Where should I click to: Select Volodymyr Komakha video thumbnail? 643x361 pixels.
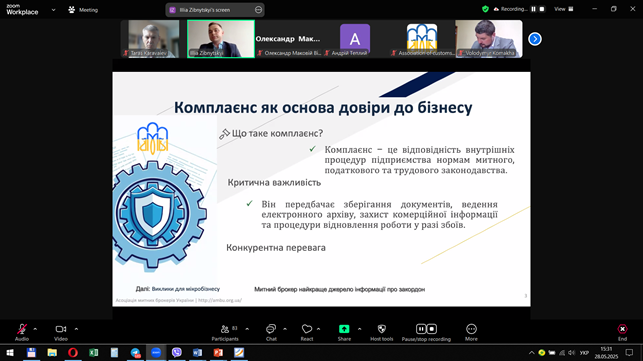coord(489,39)
